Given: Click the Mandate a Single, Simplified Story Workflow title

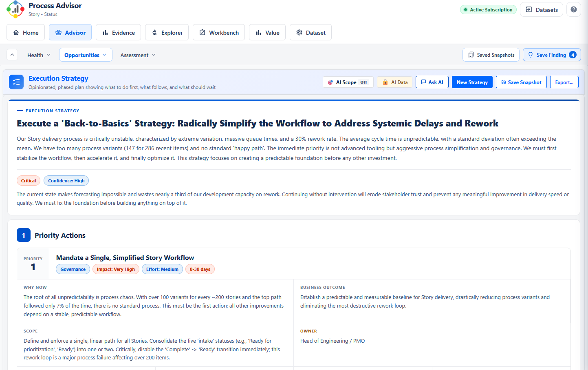Looking at the screenshot, I should (x=125, y=257).
